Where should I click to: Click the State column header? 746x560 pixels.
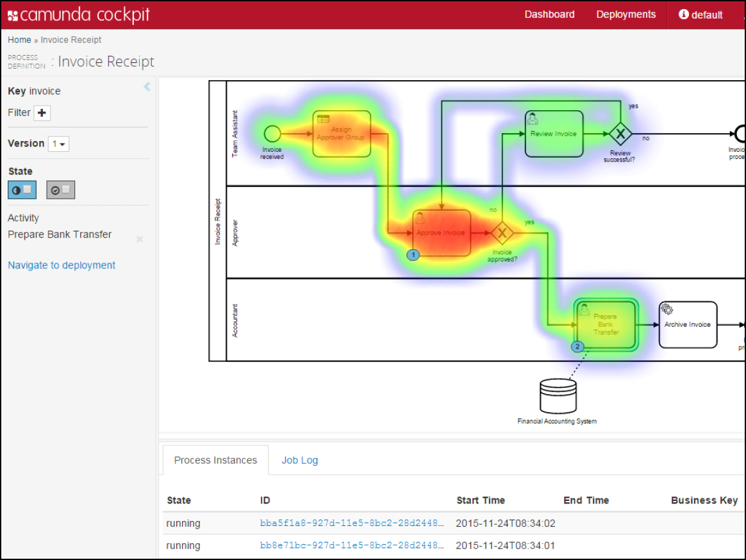[x=179, y=500]
